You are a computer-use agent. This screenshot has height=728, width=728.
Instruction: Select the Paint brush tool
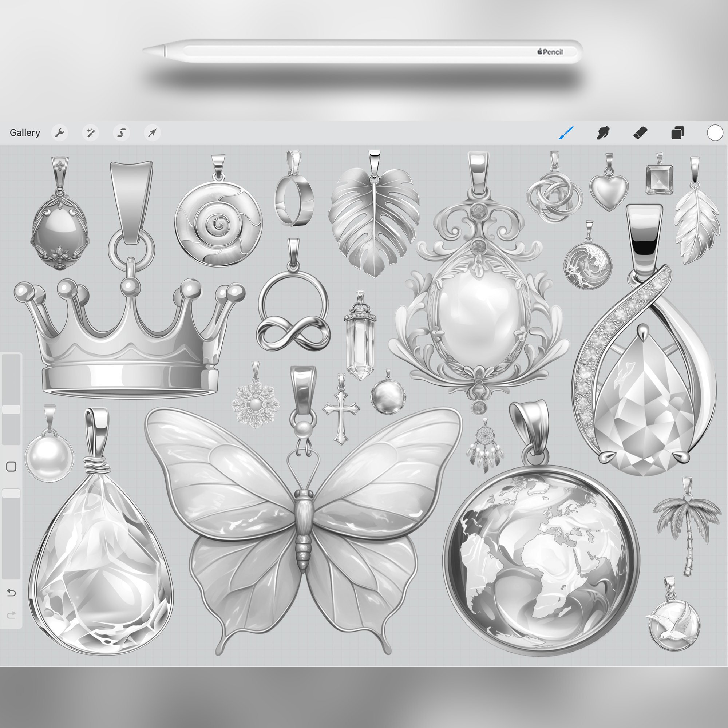tap(566, 132)
